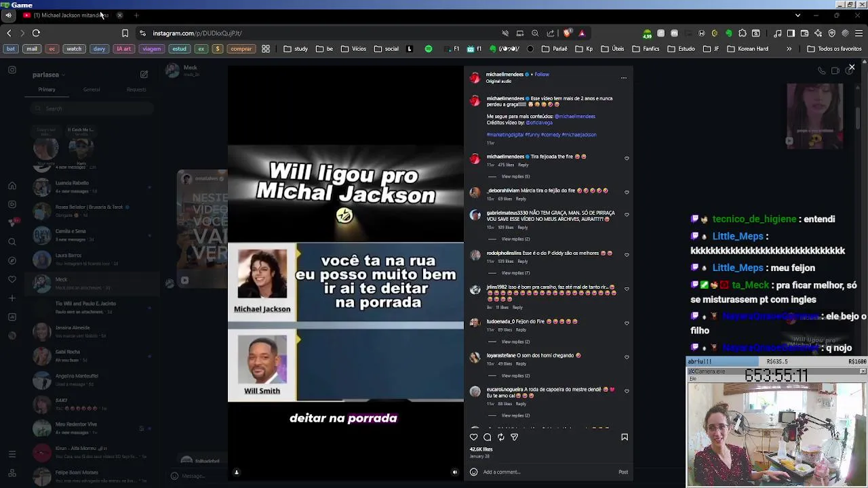Screen dimensions: 868x488
Task: Like the rodolpholinslins comment
Action: [x=627, y=255]
